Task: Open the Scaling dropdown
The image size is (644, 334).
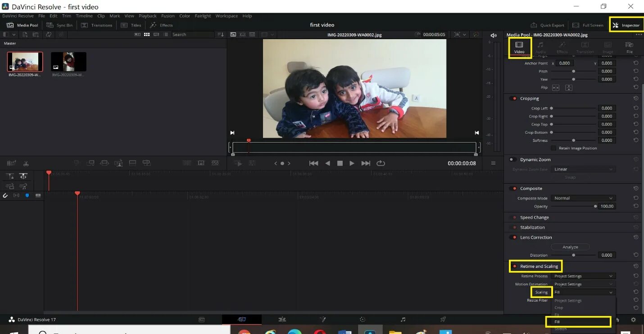Action: [x=583, y=292]
